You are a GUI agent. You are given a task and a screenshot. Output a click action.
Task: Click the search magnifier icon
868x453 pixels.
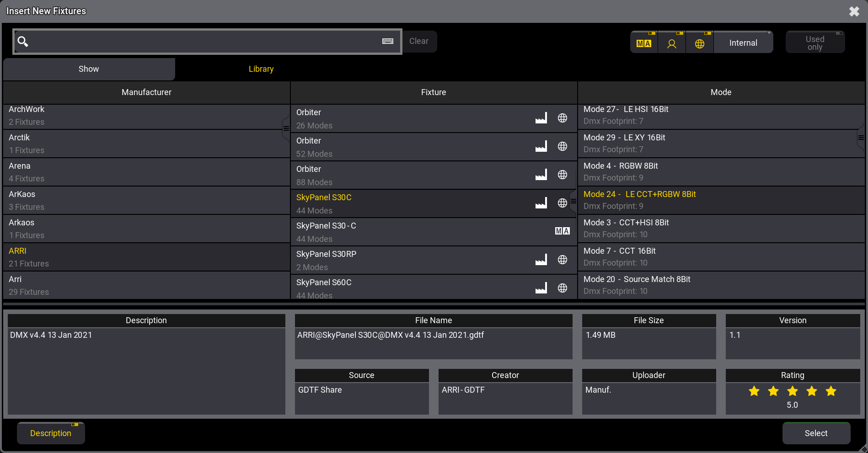coord(23,42)
